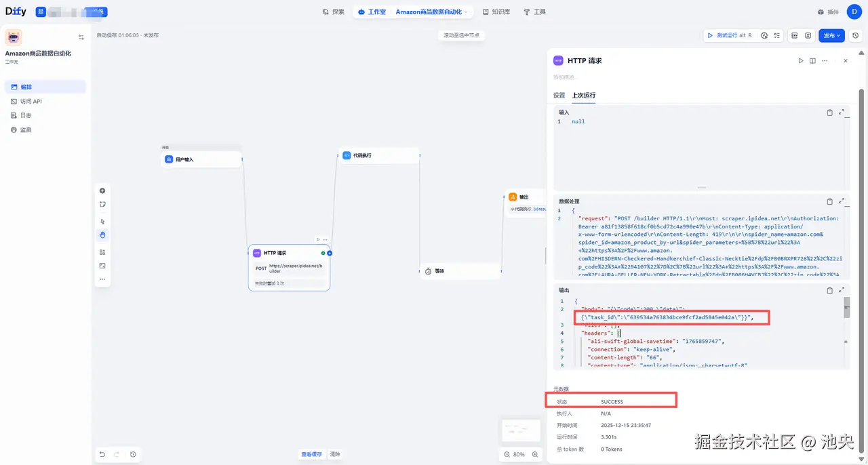Viewport: 868px width, 465px height.
Task: Close the HTTP 请求 panel
Action: coord(845,60)
